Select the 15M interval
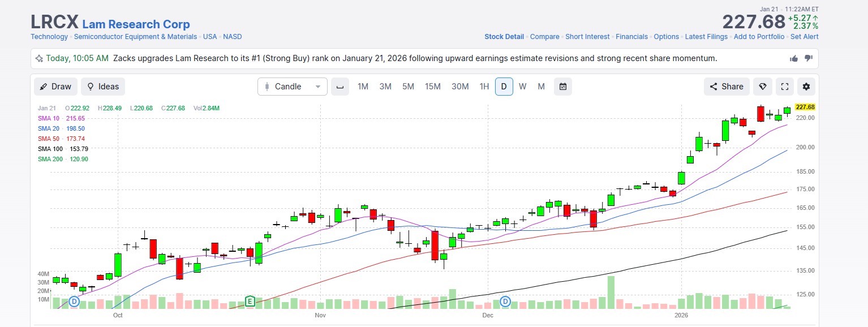The width and height of the screenshot is (868, 327). pos(433,87)
